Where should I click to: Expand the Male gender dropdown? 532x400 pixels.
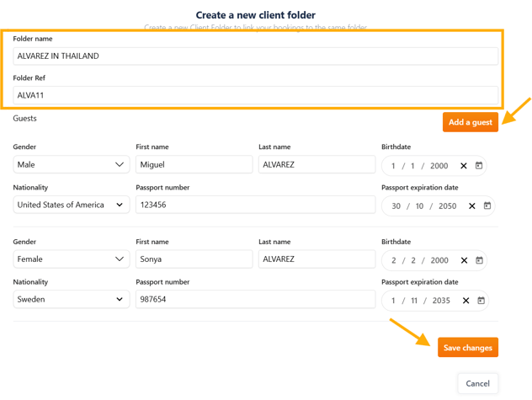pos(71,165)
